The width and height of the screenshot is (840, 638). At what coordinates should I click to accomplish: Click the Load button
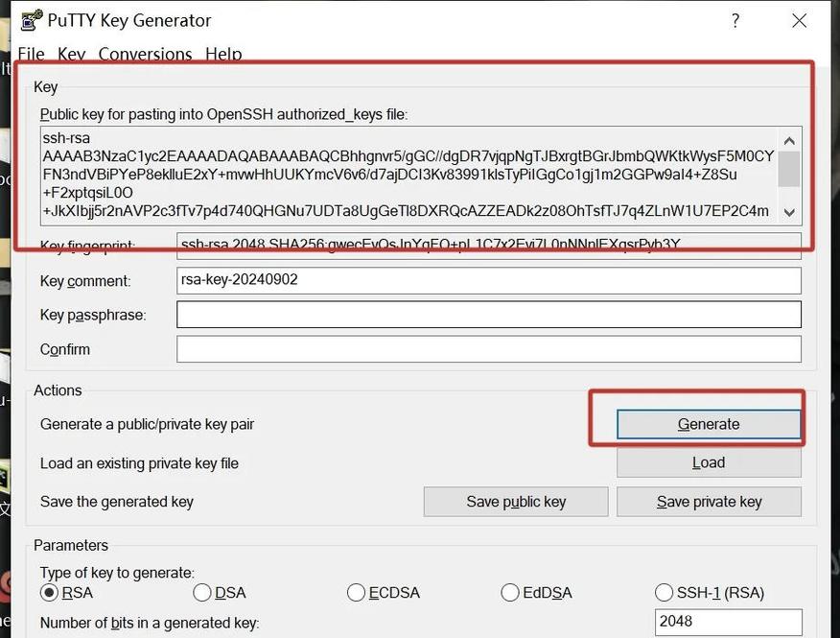tap(709, 462)
